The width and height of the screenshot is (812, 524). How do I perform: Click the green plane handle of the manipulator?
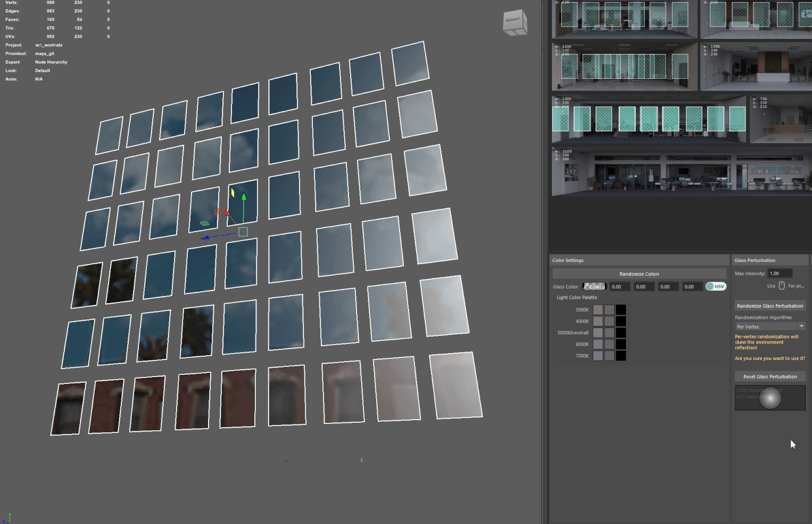tap(204, 223)
